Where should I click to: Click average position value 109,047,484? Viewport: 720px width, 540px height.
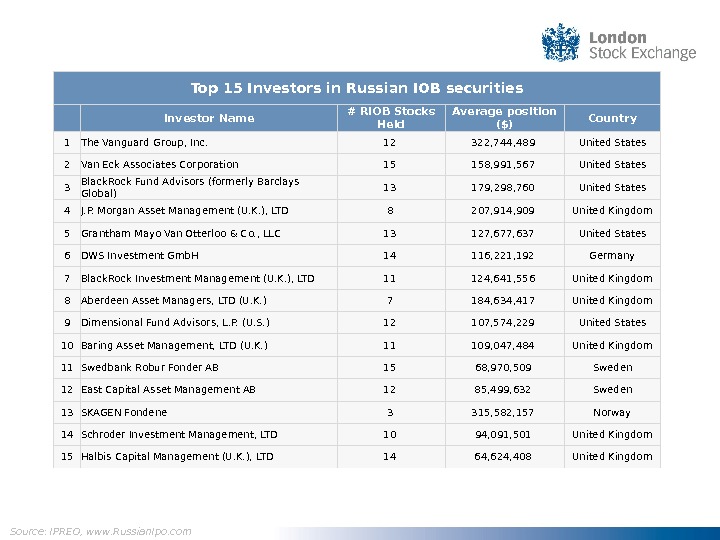[x=503, y=345]
